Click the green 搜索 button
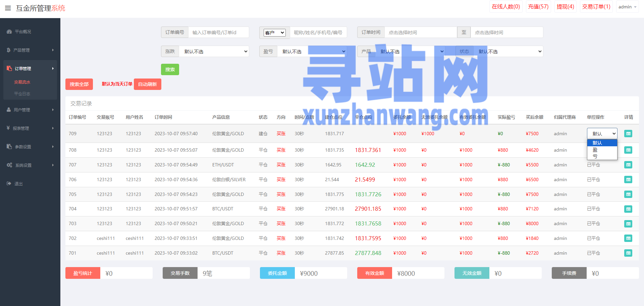 pos(170,69)
